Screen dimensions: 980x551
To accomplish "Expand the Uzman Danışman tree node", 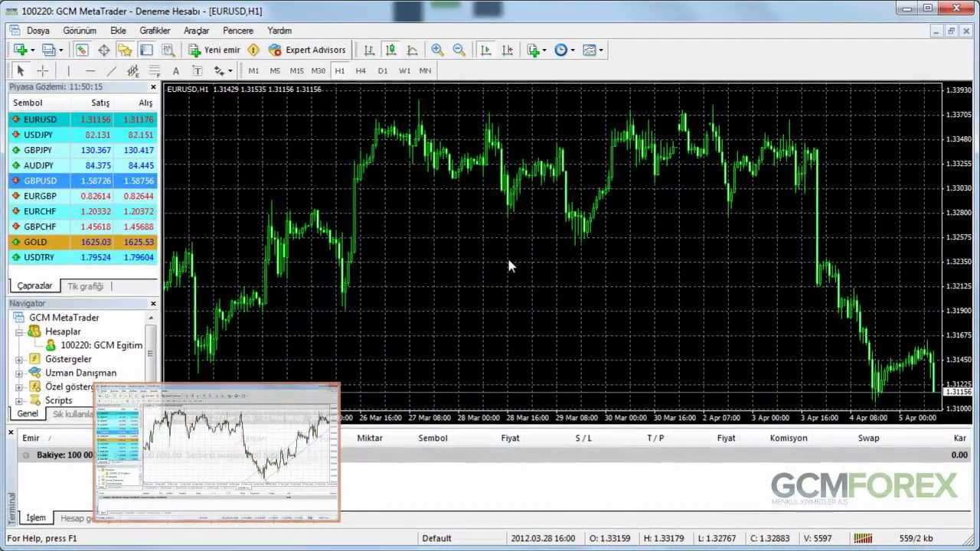I will click(19, 373).
